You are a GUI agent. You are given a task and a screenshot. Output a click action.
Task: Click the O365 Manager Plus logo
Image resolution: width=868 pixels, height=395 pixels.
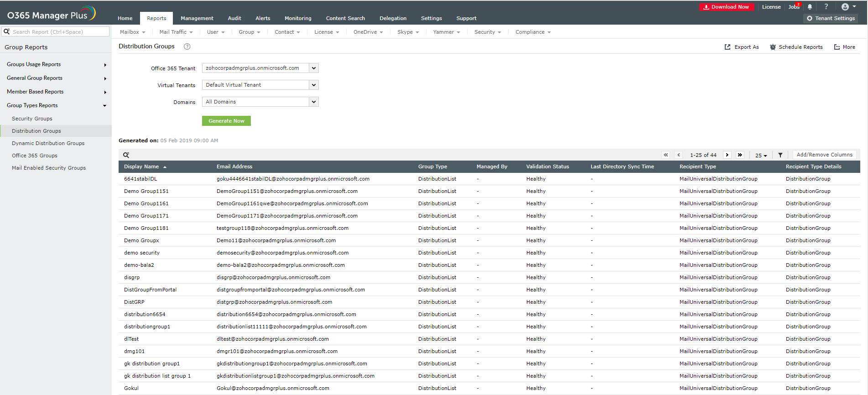click(51, 14)
